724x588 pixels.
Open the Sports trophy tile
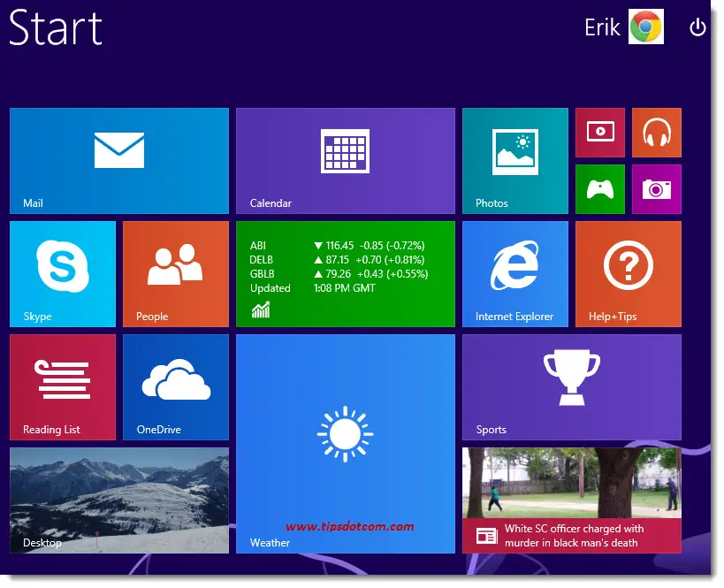pos(572,387)
